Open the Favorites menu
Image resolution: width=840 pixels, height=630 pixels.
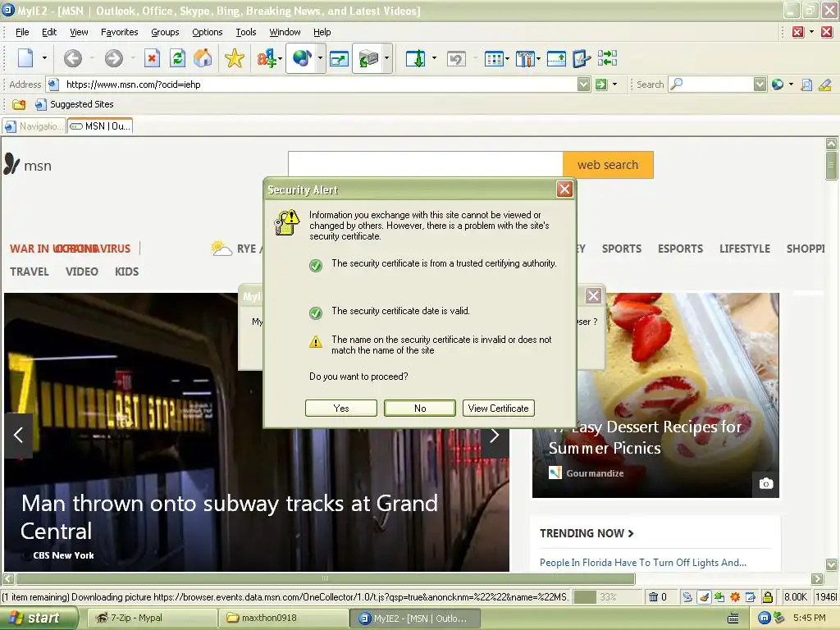click(x=120, y=32)
